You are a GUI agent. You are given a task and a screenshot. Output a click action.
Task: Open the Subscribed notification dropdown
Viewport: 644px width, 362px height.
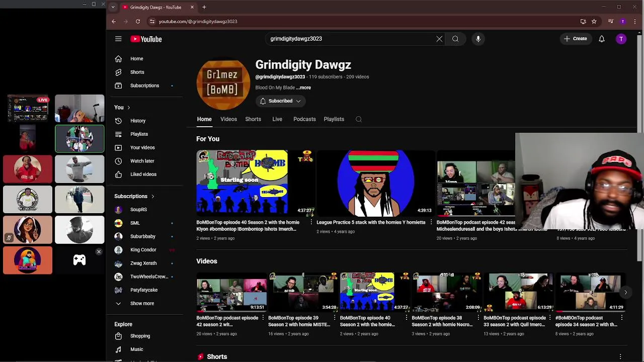click(280, 101)
